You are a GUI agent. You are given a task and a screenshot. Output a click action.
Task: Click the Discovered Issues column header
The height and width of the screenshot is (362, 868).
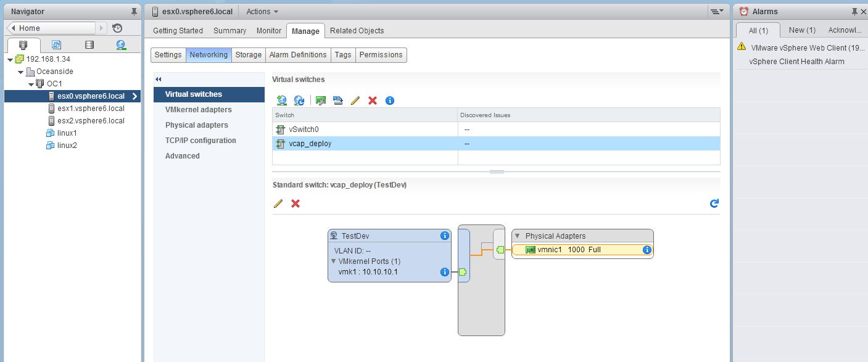coord(589,115)
